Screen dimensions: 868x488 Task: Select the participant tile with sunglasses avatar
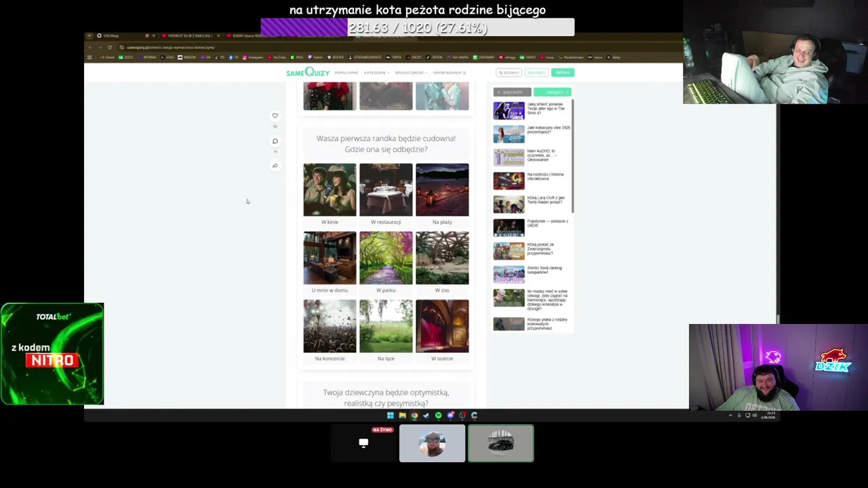click(x=432, y=443)
